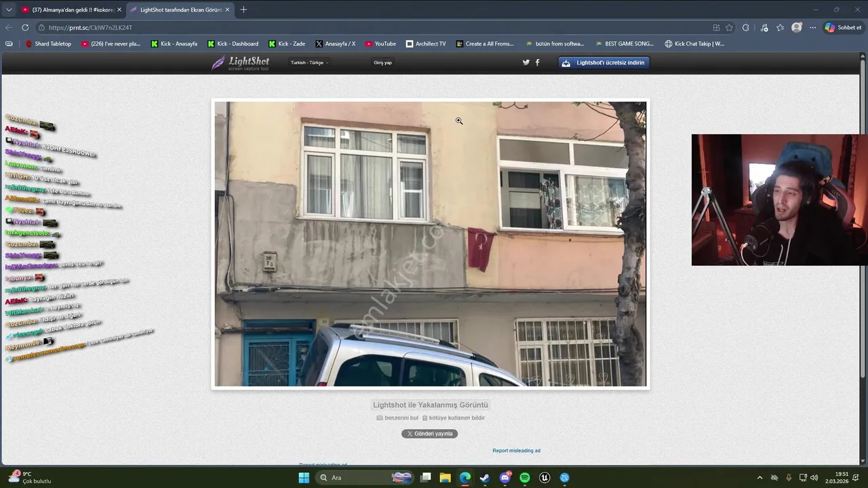Open the Archillect TV bookmark

(426, 44)
